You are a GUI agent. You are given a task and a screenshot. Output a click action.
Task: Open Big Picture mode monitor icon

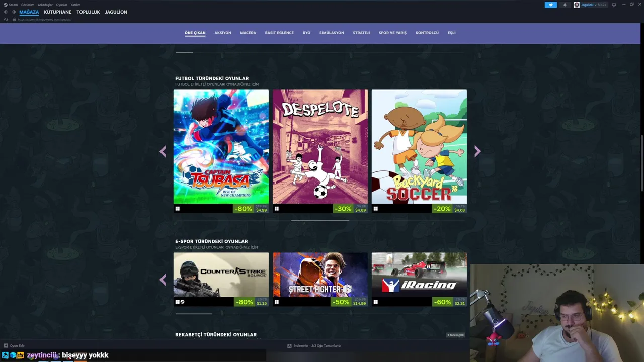pyautogui.click(x=614, y=5)
